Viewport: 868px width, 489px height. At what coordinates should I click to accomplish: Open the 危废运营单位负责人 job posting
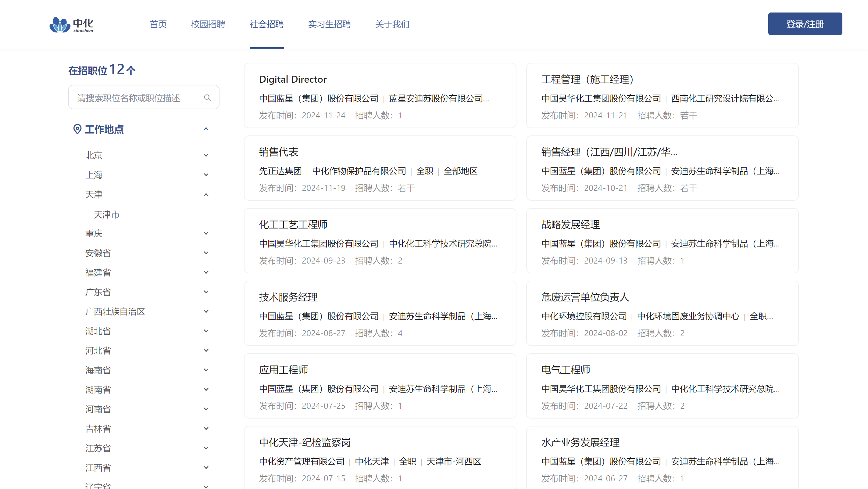(663, 313)
